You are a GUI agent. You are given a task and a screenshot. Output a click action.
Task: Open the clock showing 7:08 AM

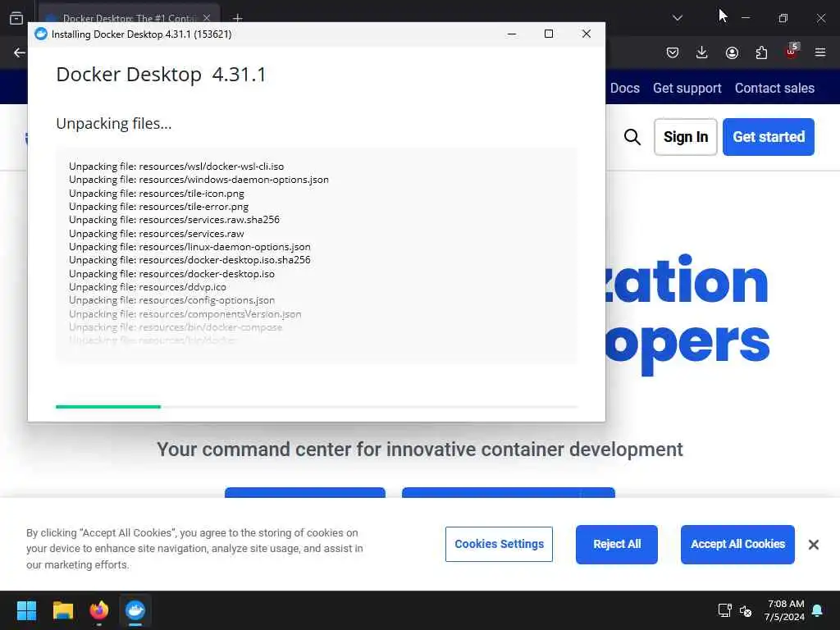[784, 610]
